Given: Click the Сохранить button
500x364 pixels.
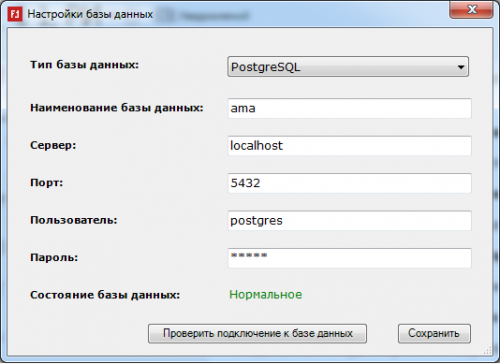Looking at the screenshot, I should tap(434, 333).
